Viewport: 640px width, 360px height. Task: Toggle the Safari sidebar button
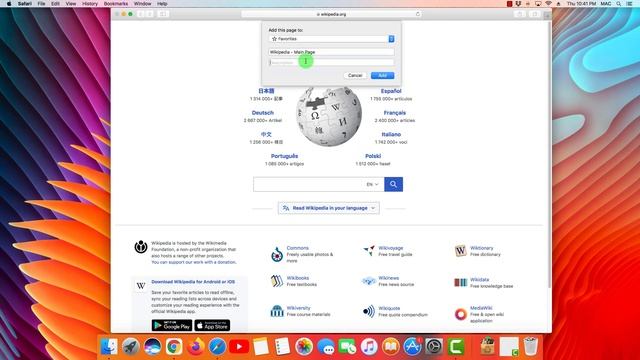(163, 14)
